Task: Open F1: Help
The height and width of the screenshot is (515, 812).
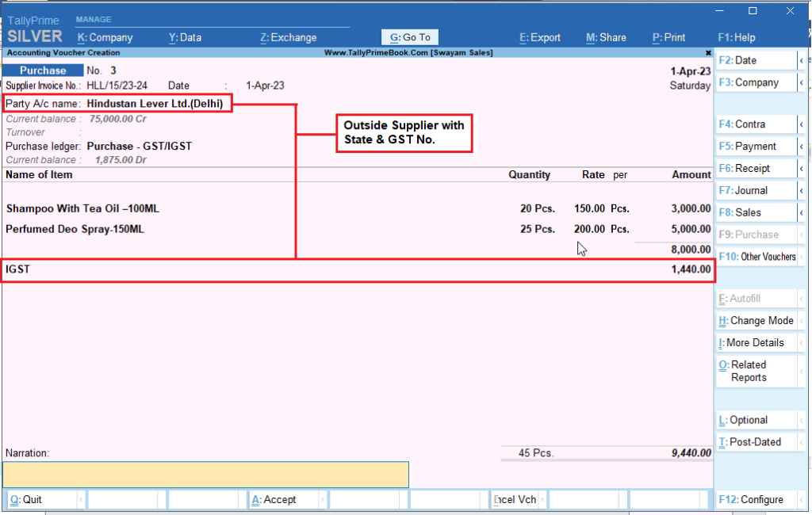Action: tap(737, 38)
